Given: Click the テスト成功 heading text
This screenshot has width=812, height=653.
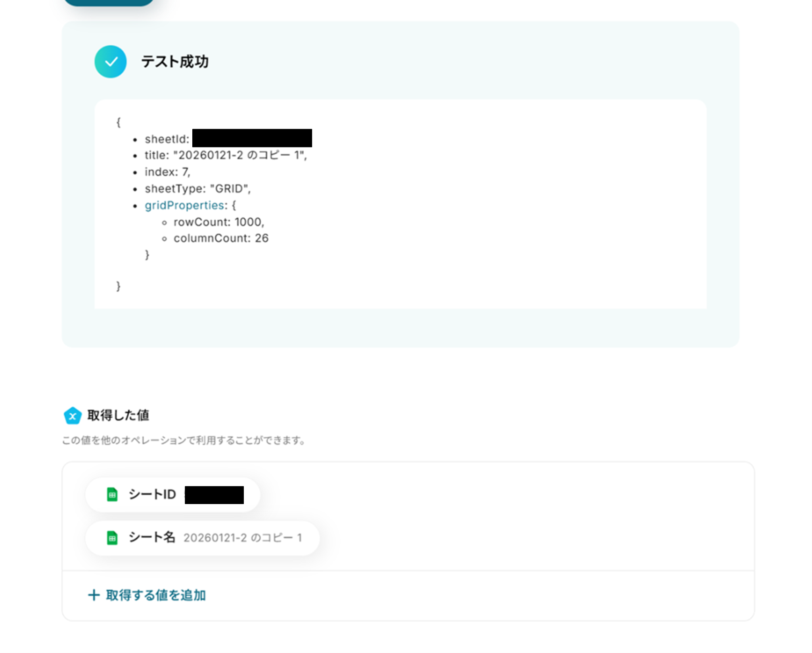Looking at the screenshot, I should coord(175,62).
